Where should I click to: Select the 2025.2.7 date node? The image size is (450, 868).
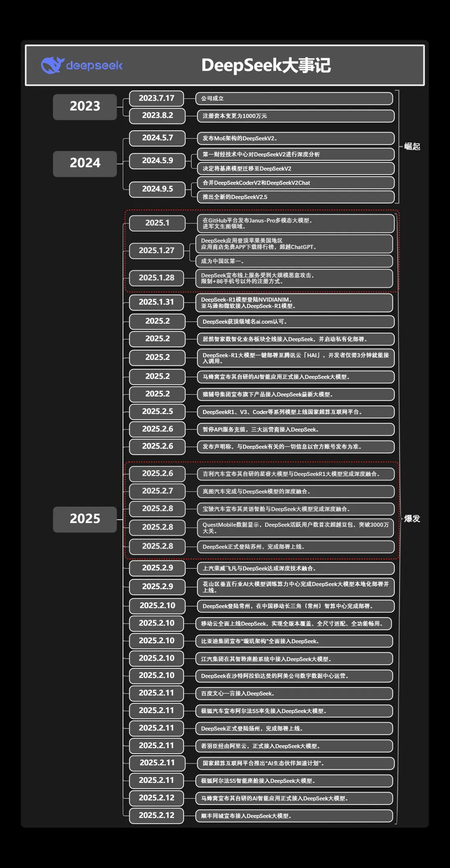157,491
